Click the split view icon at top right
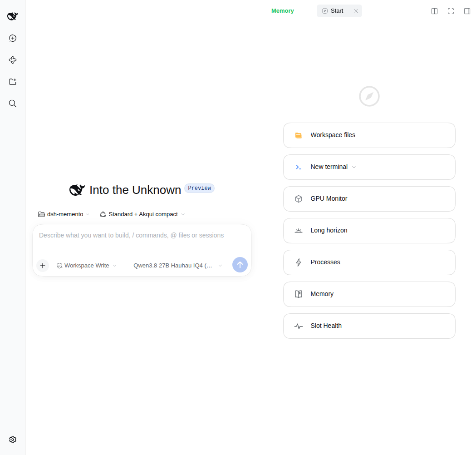476x455 pixels. click(x=434, y=11)
